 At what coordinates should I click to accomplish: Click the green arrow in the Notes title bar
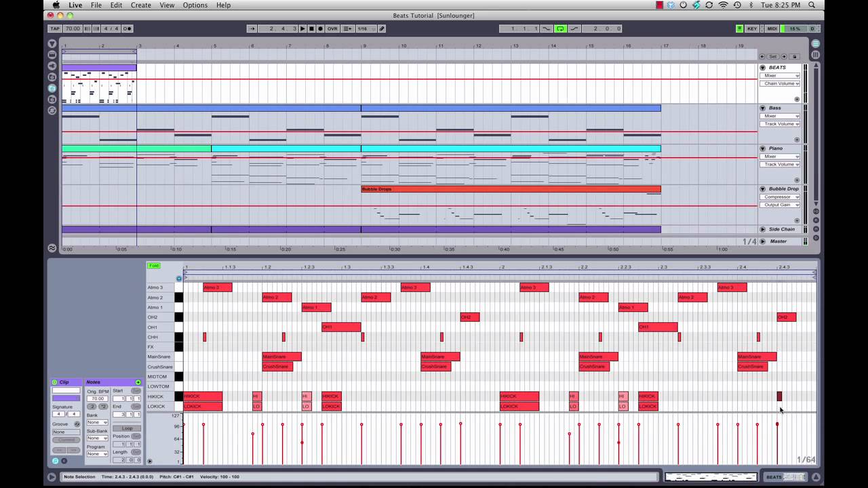click(138, 382)
